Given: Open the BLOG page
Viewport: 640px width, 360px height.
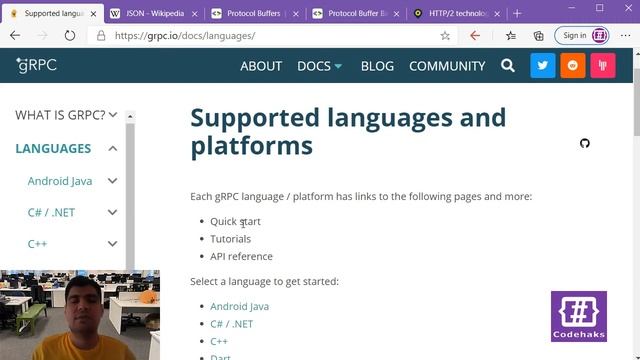Looking at the screenshot, I should click(x=377, y=66).
